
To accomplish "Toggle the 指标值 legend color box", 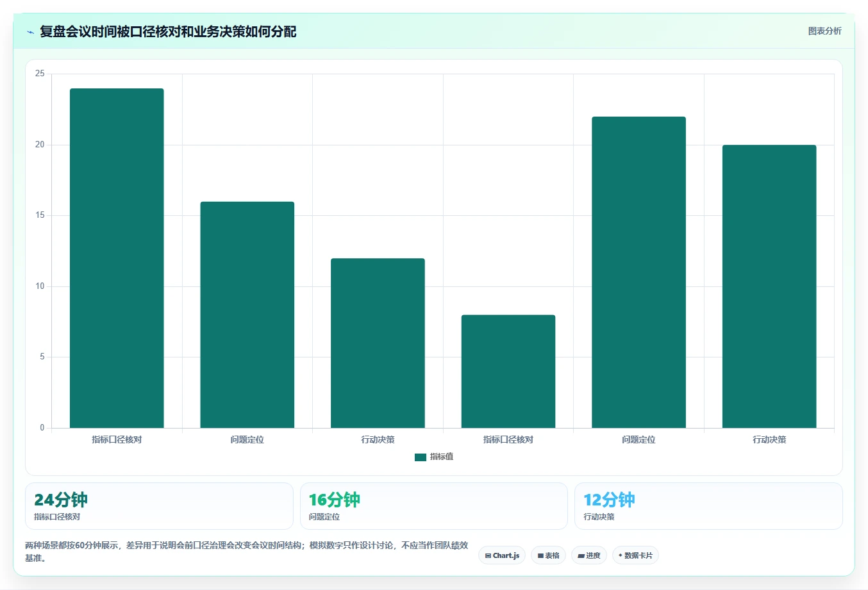I will (421, 457).
